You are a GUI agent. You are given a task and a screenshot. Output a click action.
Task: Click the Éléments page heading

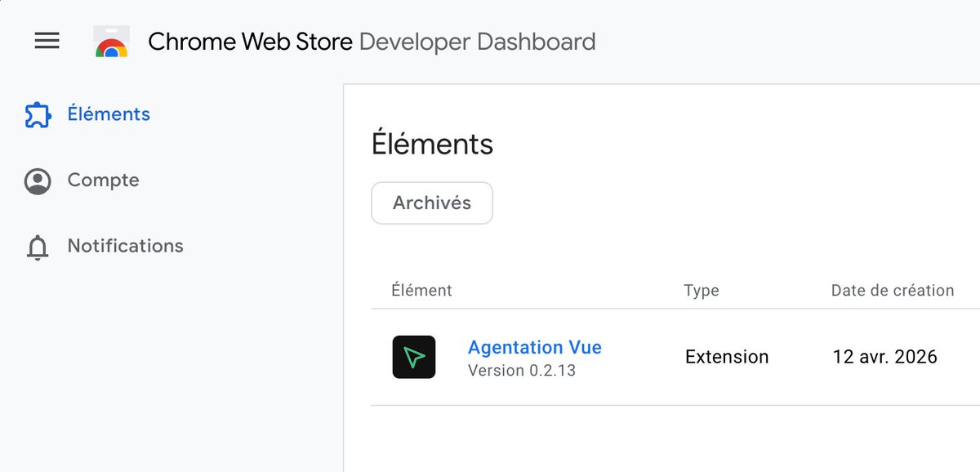click(432, 145)
